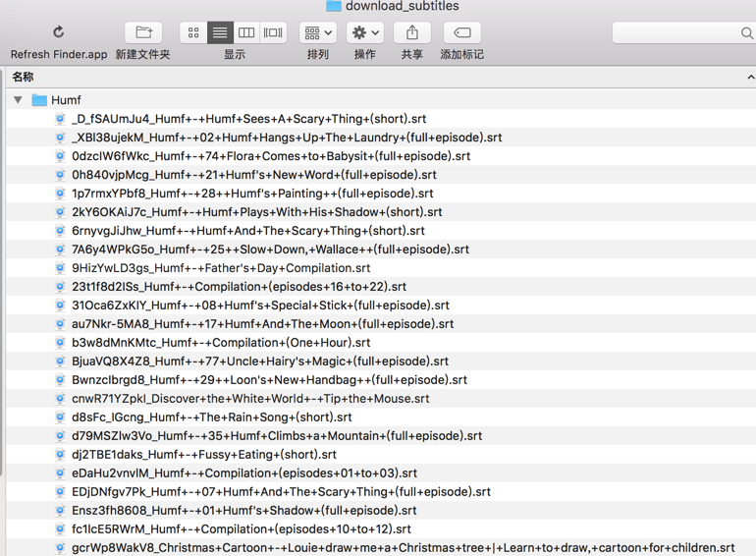
Task: Open the 操作 action gear menu
Action: click(x=365, y=32)
